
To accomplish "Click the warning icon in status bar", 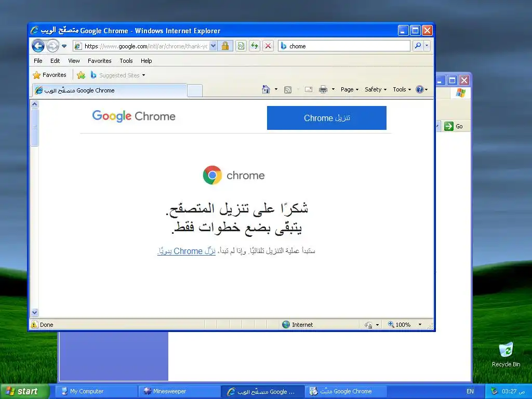I will coord(34,324).
